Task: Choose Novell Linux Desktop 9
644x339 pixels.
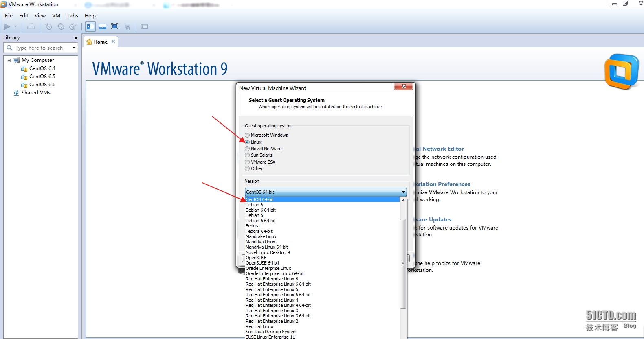Action: click(x=322, y=252)
